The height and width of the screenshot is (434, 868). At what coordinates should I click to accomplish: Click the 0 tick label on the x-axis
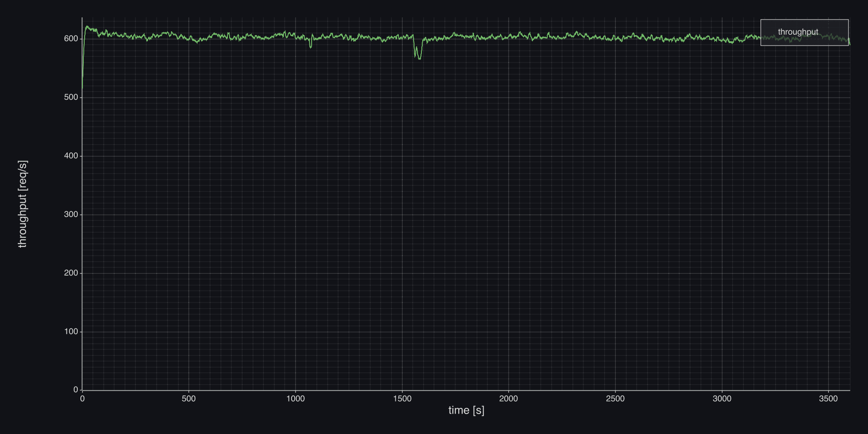[x=82, y=399]
